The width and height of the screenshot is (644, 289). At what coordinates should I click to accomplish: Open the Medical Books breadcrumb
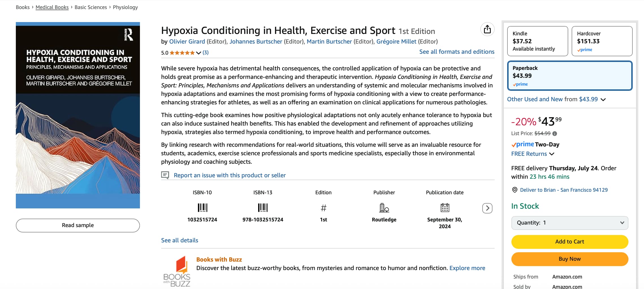[52, 7]
